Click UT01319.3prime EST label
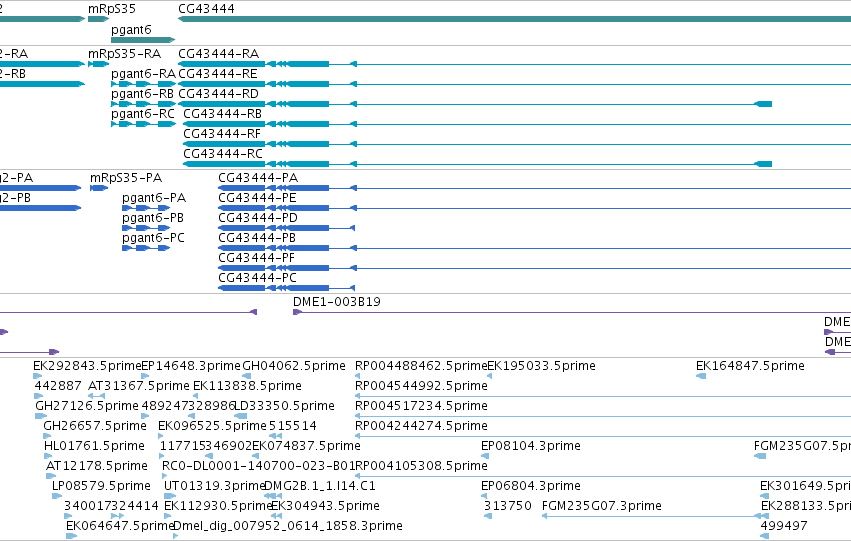 coord(214,486)
